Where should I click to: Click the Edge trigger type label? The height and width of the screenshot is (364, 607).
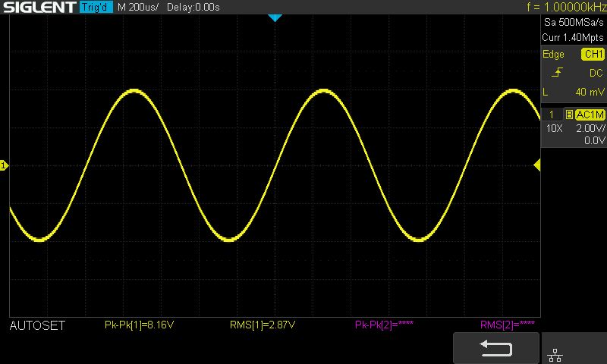[553, 55]
